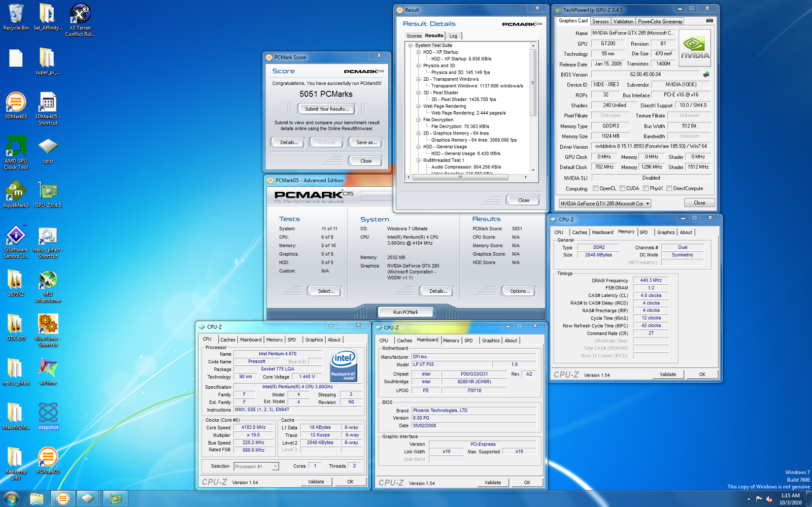812x507 pixels.
Task: Launch the 3DMark03 desktop shortcut
Action: 16,106
